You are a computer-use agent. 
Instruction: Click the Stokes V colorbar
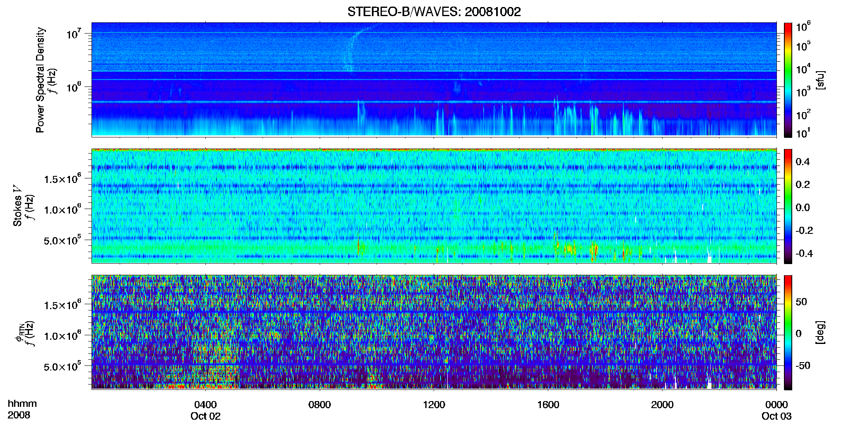[x=788, y=206]
